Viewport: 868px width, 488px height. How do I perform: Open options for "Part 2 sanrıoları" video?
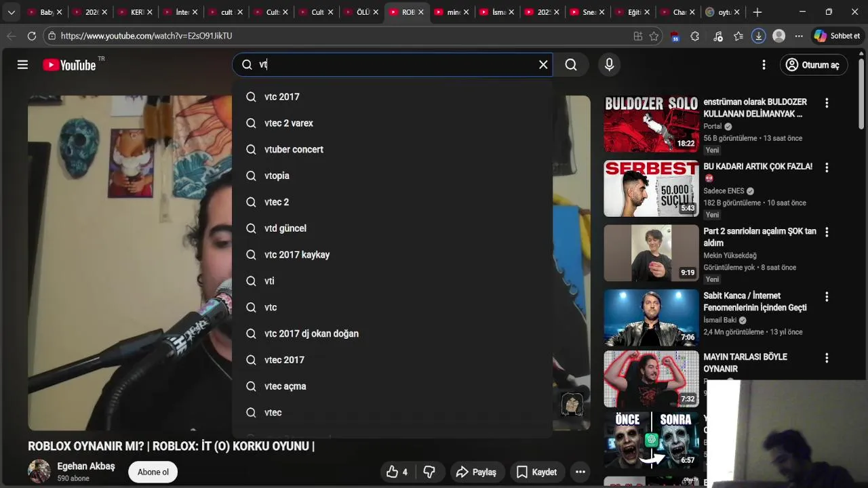(826, 232)
